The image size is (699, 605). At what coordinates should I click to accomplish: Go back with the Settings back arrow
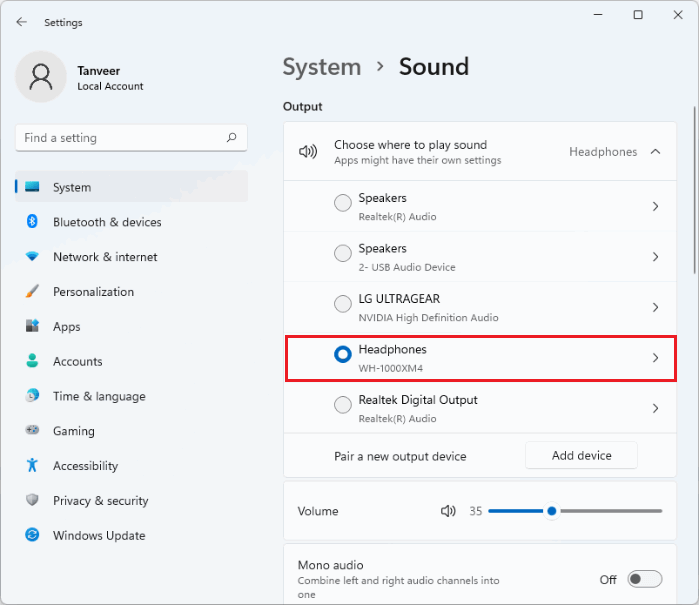(21, 22)
